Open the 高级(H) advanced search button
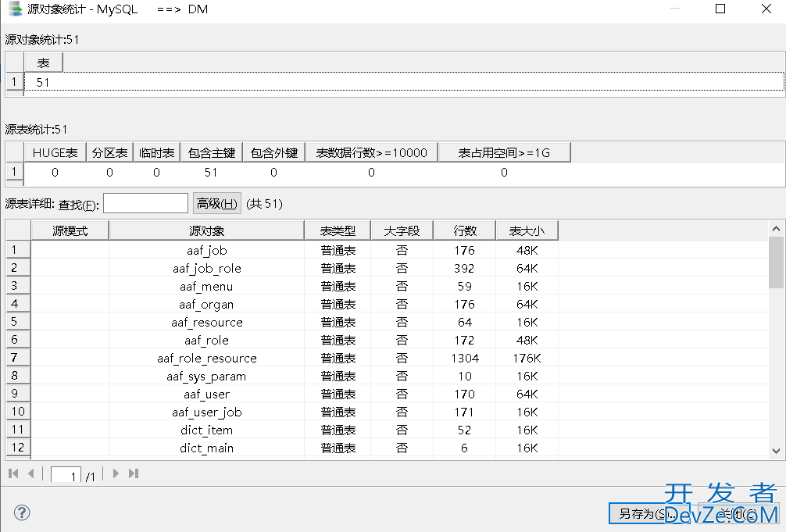The height and width of the screenshot is (532, 786). click(x=216, y=204)
